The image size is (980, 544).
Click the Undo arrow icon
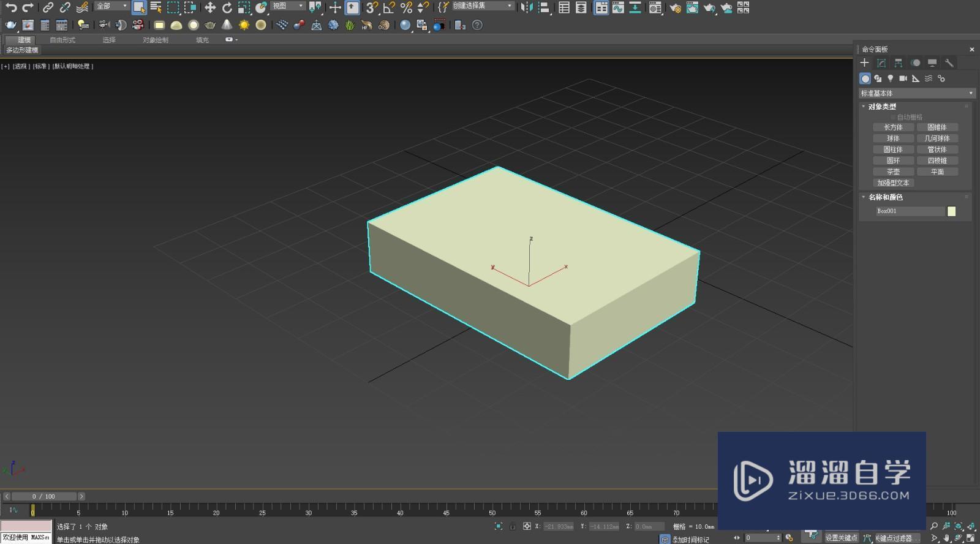tap(11, 7)
